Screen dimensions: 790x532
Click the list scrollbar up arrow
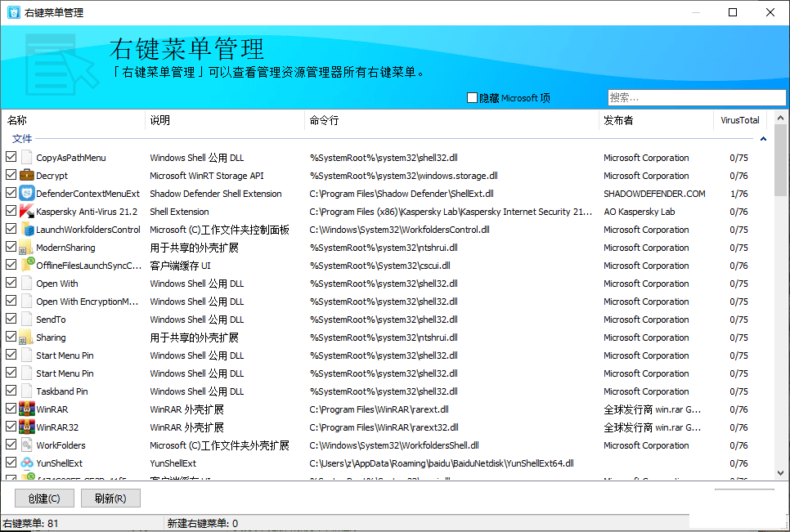780,118
